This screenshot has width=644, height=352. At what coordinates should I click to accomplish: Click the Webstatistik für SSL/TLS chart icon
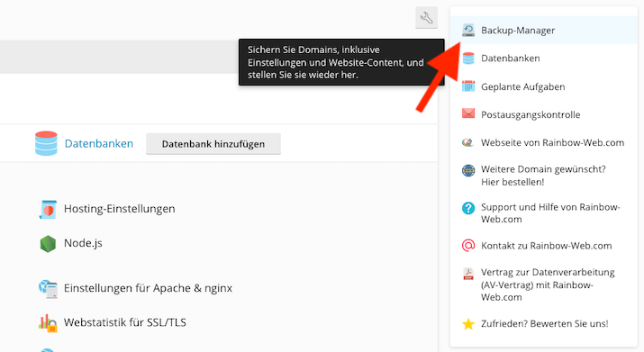tap(48, 323)
